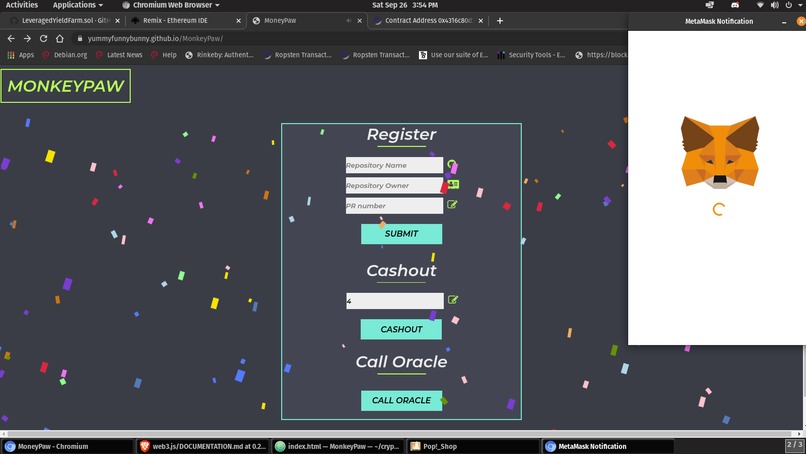Click the CASHOUT button
806x454 pixels.
[x=401, y=330]
